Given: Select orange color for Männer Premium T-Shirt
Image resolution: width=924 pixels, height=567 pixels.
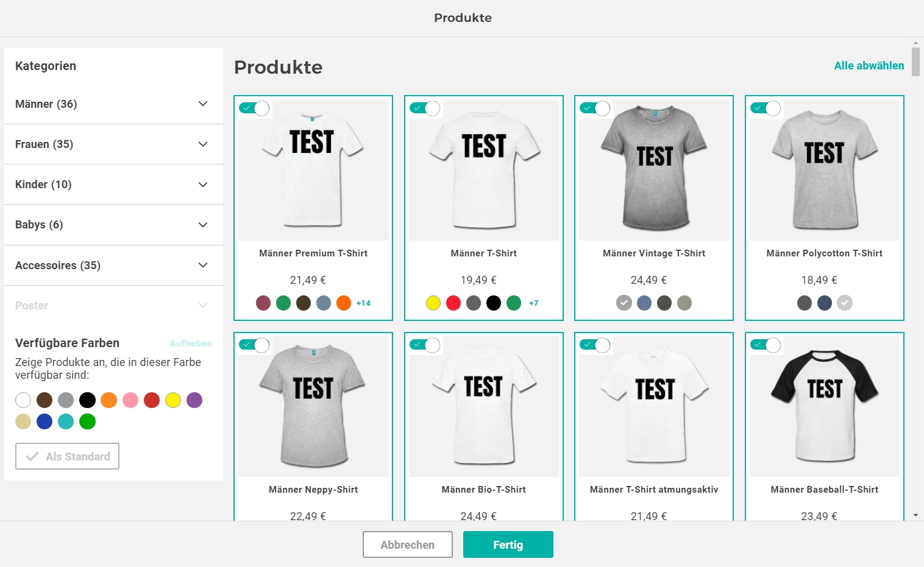Looking at the screenshot, I should click(344, 303).
